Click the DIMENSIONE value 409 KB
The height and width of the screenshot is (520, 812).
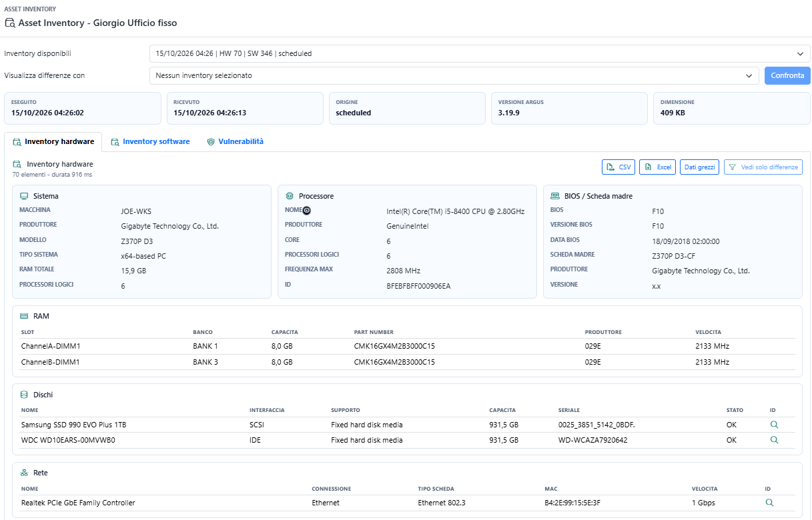pos(673,113)
